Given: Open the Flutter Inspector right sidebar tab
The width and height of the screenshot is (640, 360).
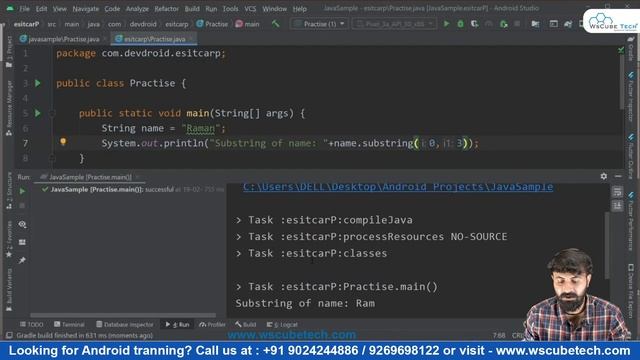Looking at the screenshot, I should [631, 97].
